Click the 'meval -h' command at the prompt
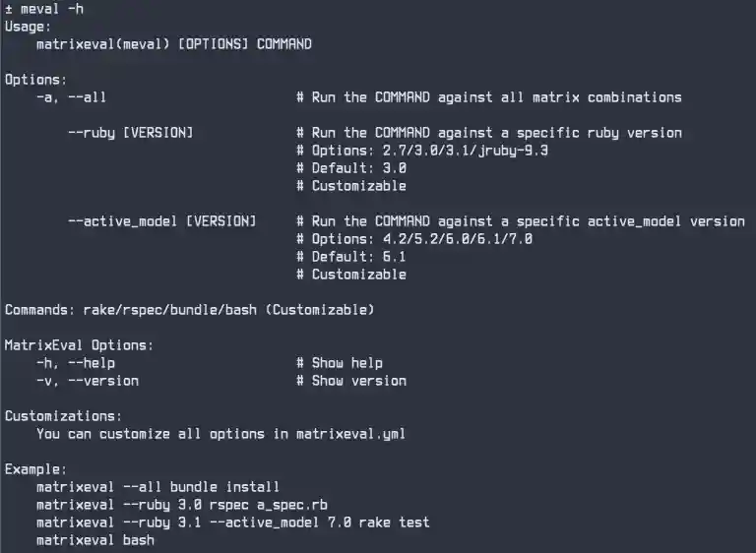756x553 pixels. point(52,9)
